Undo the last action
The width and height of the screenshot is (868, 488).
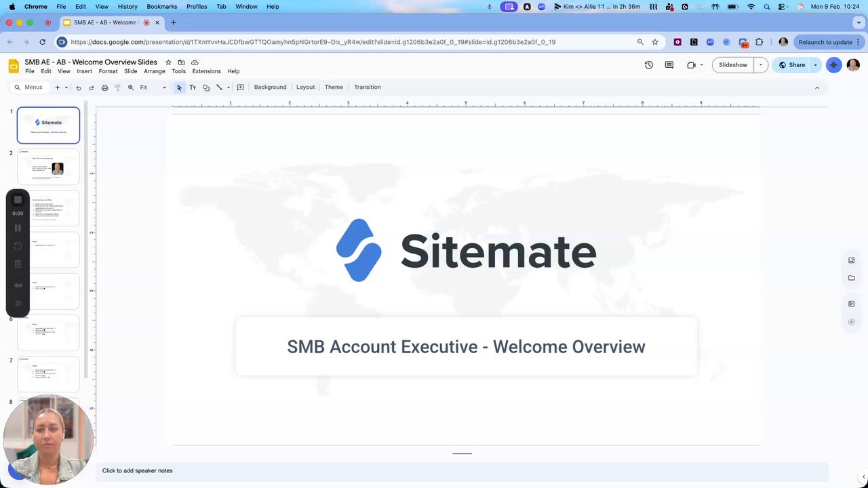(79, 87)
